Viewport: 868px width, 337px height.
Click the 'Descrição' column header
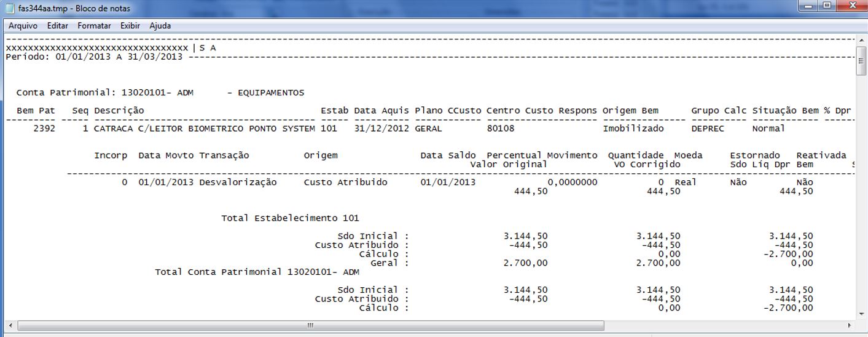pos(119,111)
